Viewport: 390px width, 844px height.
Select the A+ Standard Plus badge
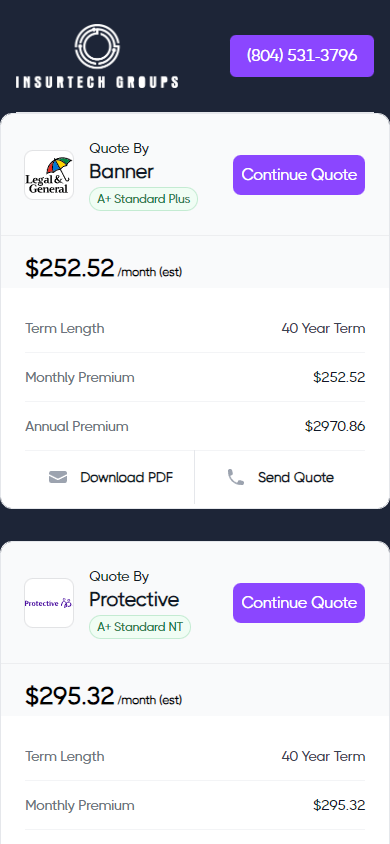(x=144, y=199)
